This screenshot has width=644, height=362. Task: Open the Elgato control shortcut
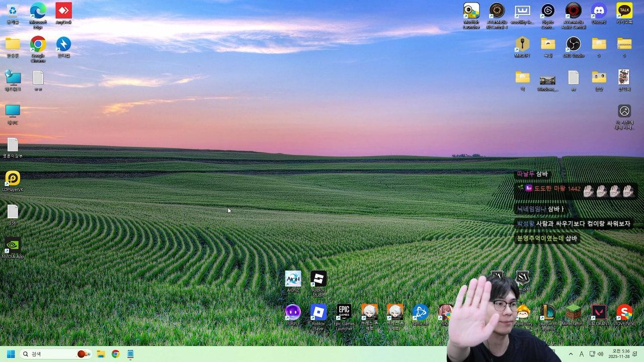coord(548,16)
